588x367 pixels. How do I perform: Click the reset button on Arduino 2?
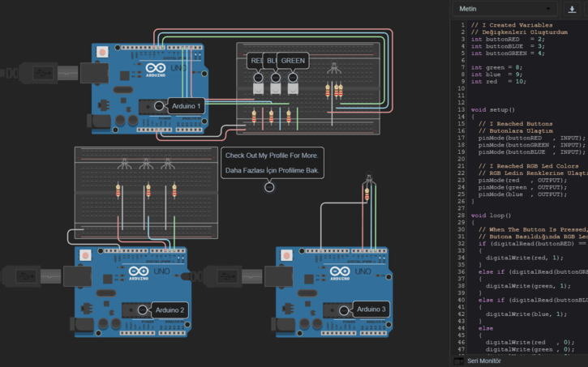85,255
